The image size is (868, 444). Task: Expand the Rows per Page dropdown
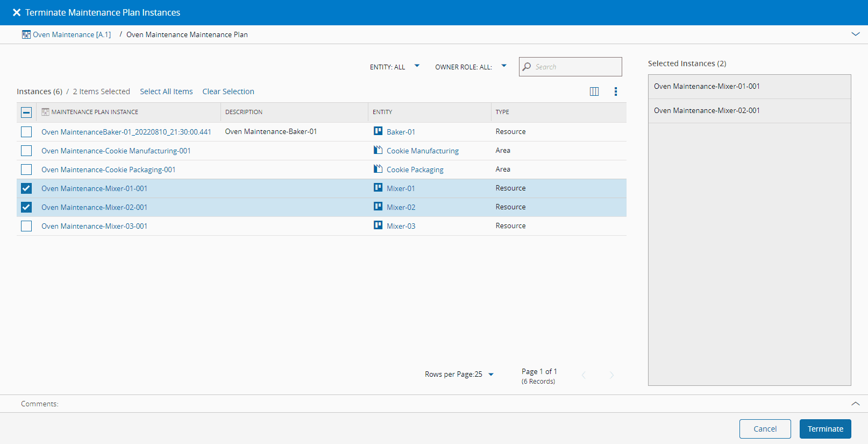pyautogui.click(x=490, y=375)
